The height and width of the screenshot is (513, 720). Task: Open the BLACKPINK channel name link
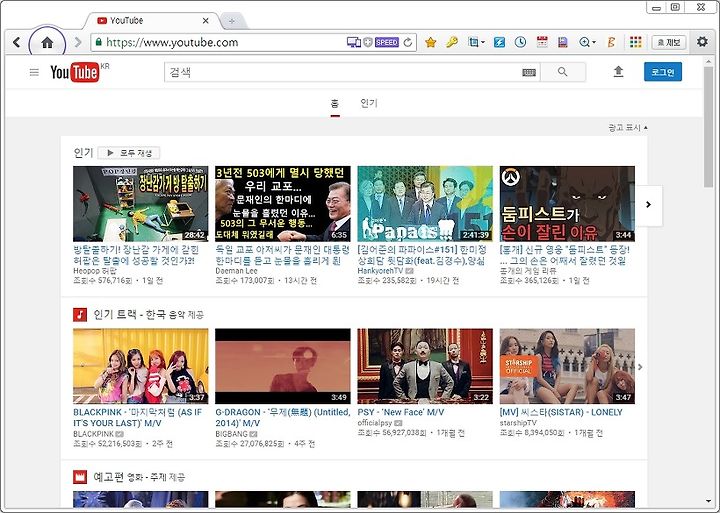point(94,434)
